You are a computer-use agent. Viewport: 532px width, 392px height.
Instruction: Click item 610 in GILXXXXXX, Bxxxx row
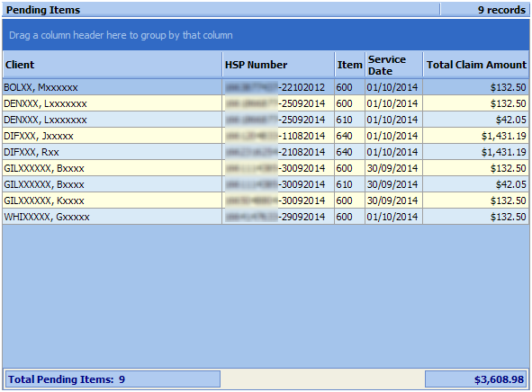point(350,184)
